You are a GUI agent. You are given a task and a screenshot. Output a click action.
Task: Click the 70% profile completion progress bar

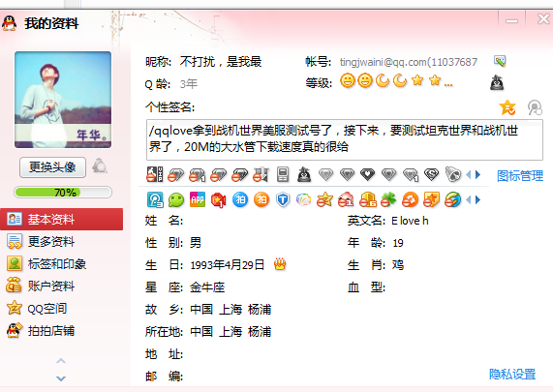[63, 192]
